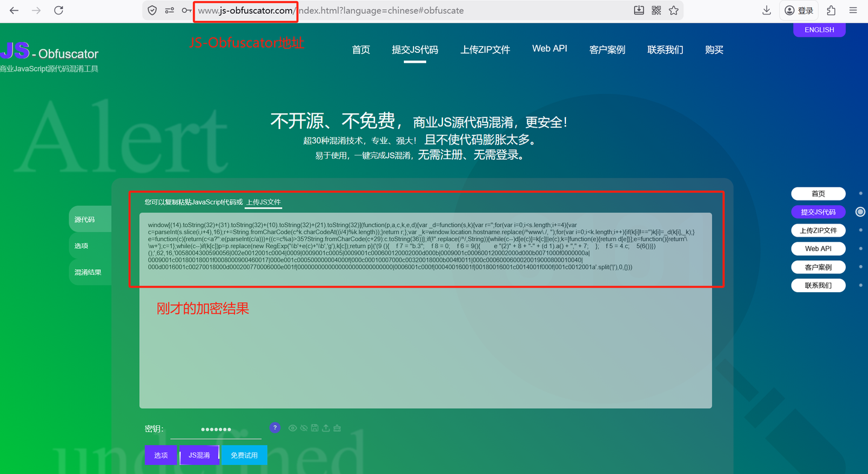Open 上传ZIP文件 in the top navigation
868x474 pixels.
click(485, 49)
